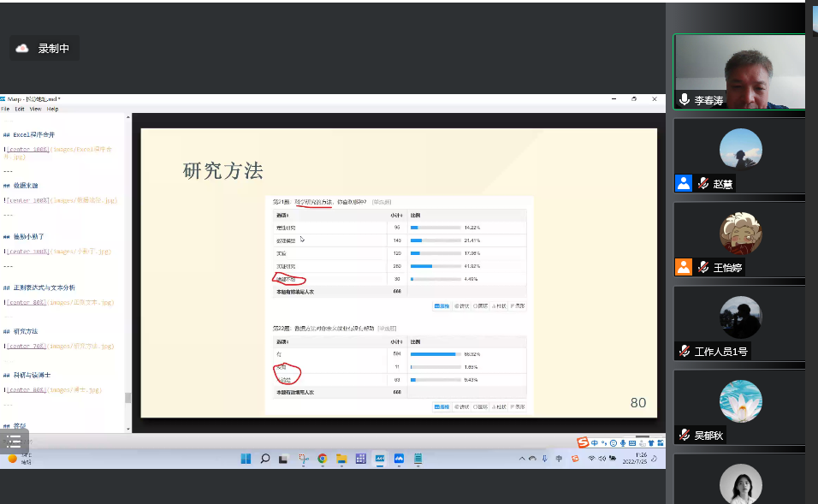
Task: Click the list button at bottom-left
Action: [14, 442]
